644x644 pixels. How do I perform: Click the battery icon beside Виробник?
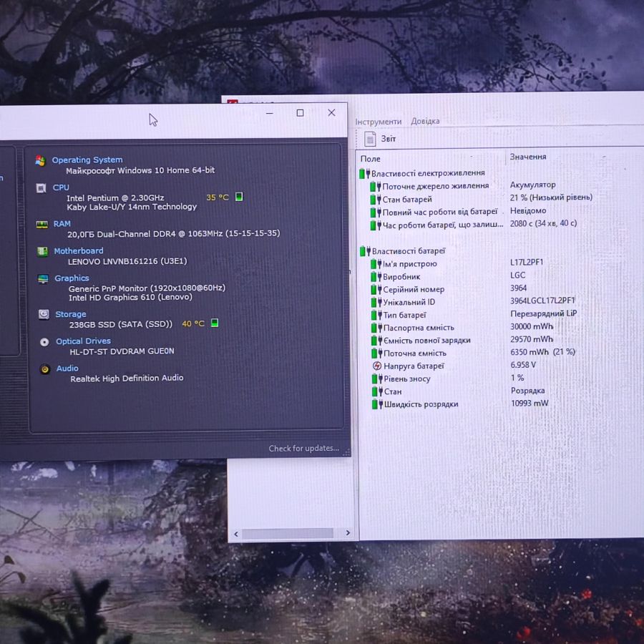[376, 276]
